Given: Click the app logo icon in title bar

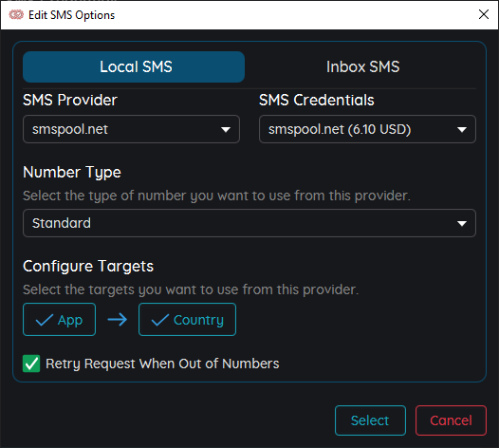Looking at the screenshot, I should 16,14.
